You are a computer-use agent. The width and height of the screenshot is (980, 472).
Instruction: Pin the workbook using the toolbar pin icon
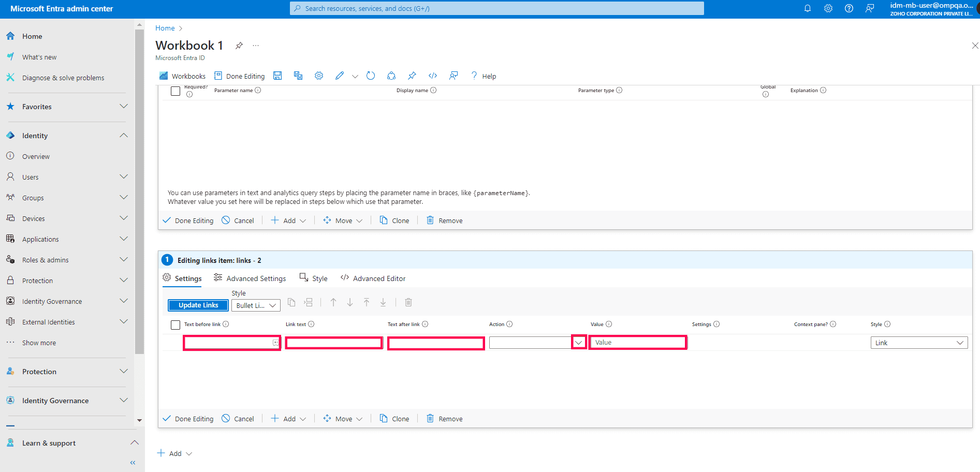(412, 76)
